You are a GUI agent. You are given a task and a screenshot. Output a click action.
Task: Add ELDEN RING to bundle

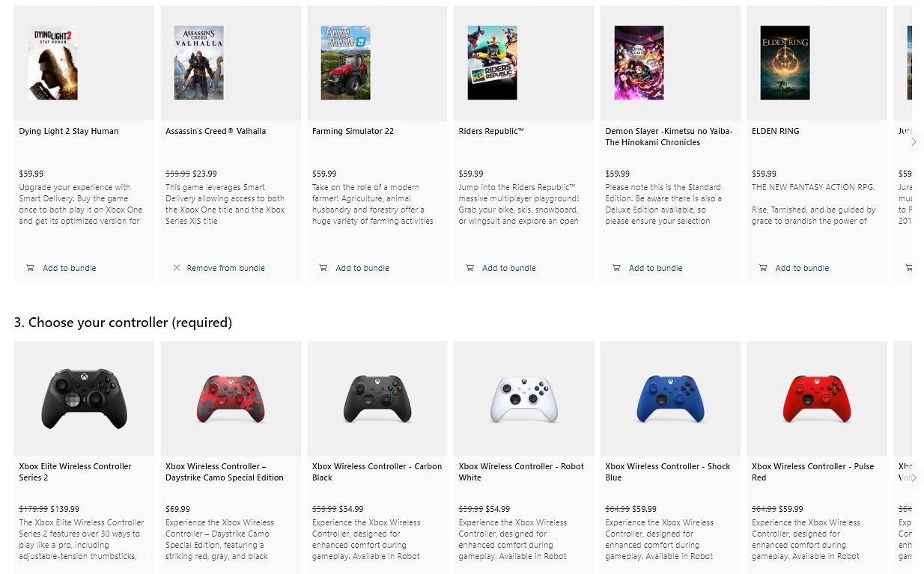[x=802, y=268]
